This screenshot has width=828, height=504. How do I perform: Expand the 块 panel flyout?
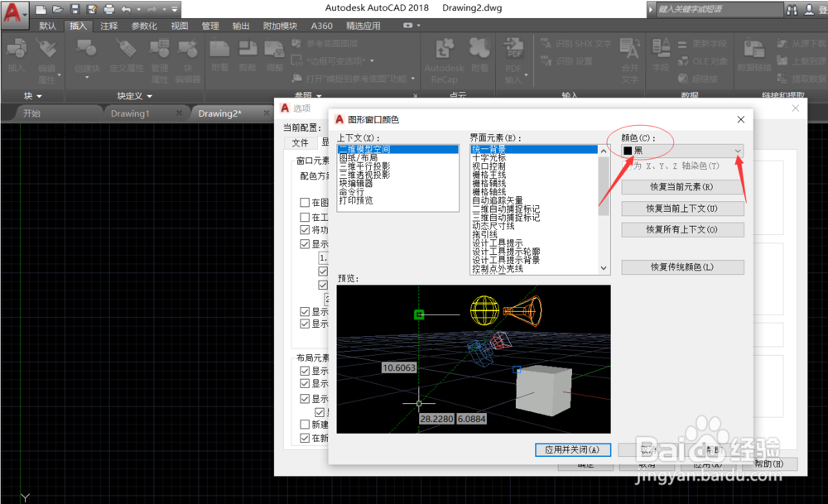(33, 96)
